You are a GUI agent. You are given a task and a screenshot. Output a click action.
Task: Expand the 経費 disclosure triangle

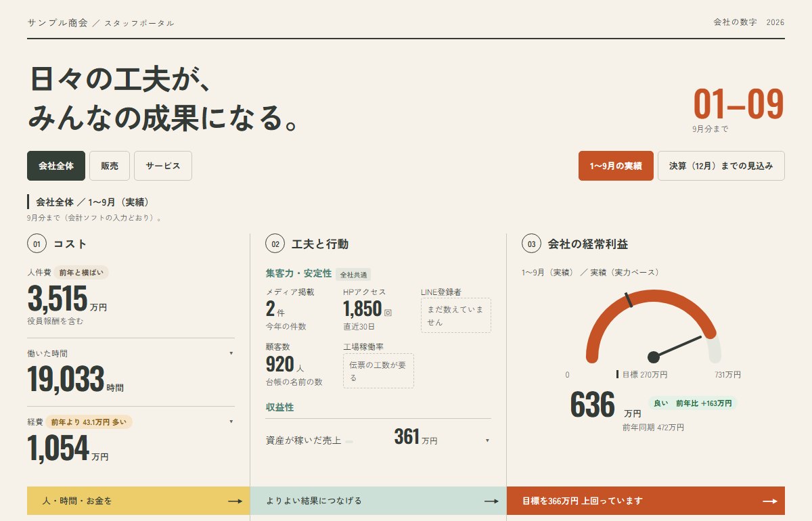pyautogui.click(x=231, y=422)
